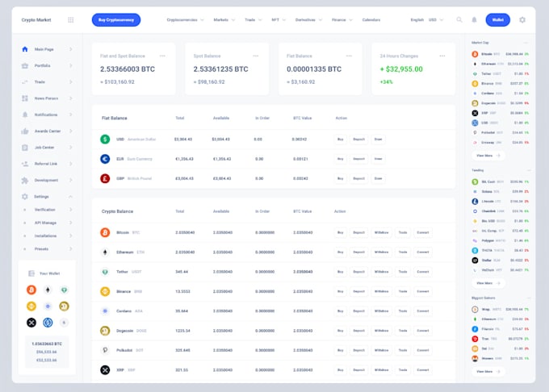Click the Litecoin icon in Trending list
This screenshot has height=392, width=549.
coord(475,202)
